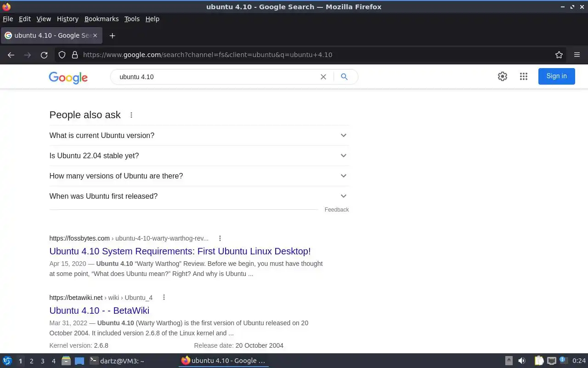Open Ubuntu 4.10 System Requirements result
This screenshot has width=588, height=368.
tap(180, 251)
